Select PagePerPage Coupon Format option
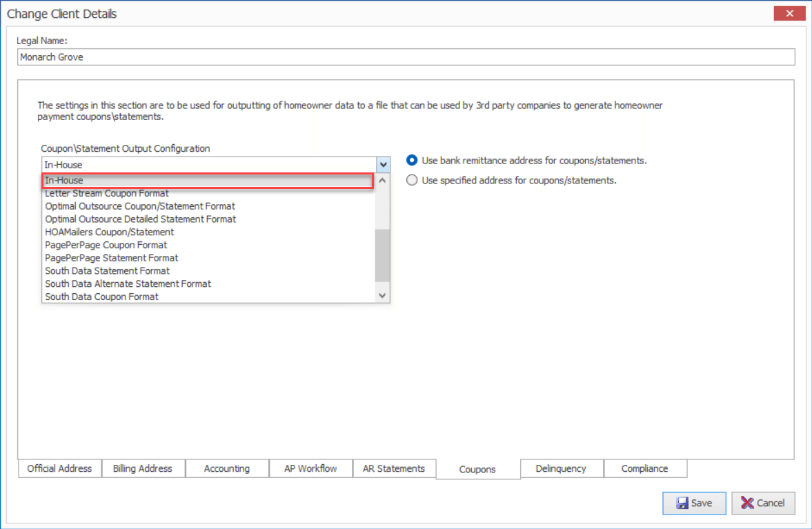Screen dimensions: 812x529 (209, 245)
